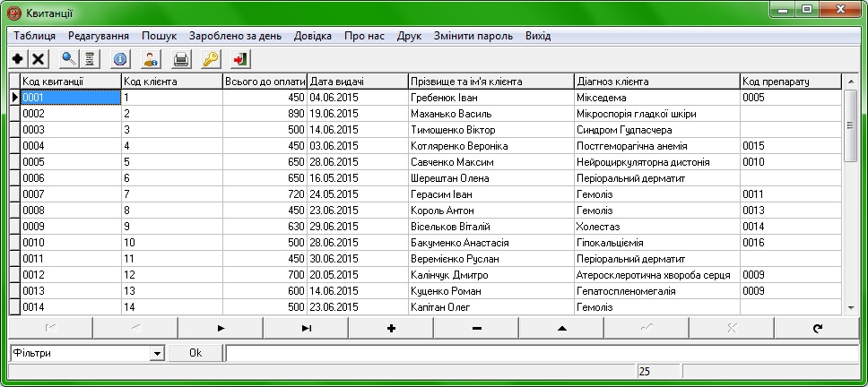The image size is (868, 387).
Task: Select the Король Антон name cell
Action: click(x=491, y=211)
